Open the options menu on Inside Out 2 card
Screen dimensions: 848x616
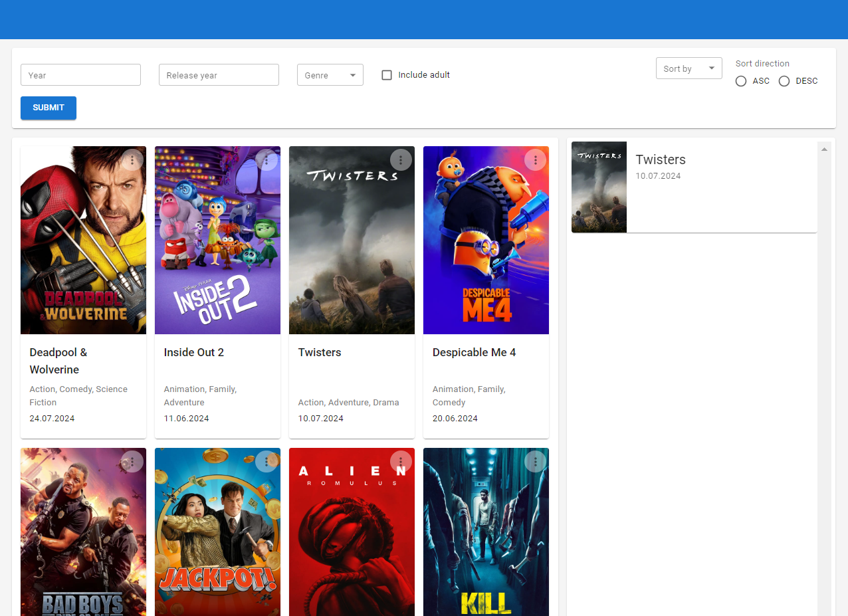266,159
